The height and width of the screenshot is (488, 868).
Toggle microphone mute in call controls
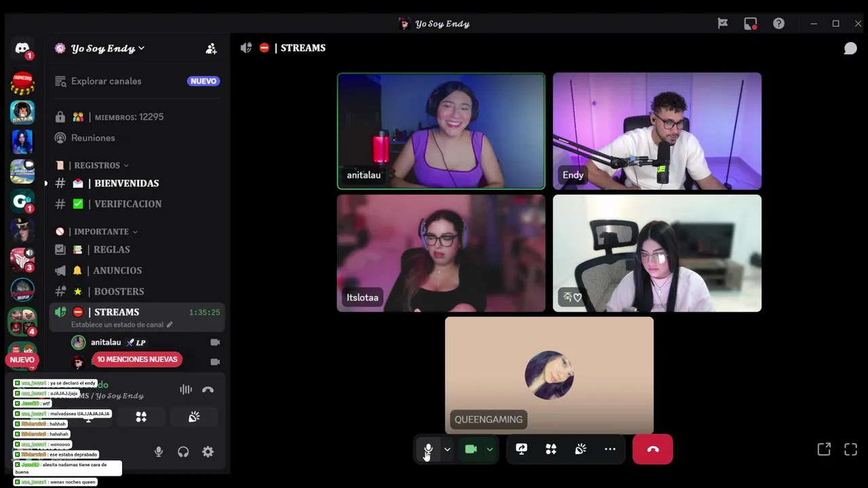429,449
